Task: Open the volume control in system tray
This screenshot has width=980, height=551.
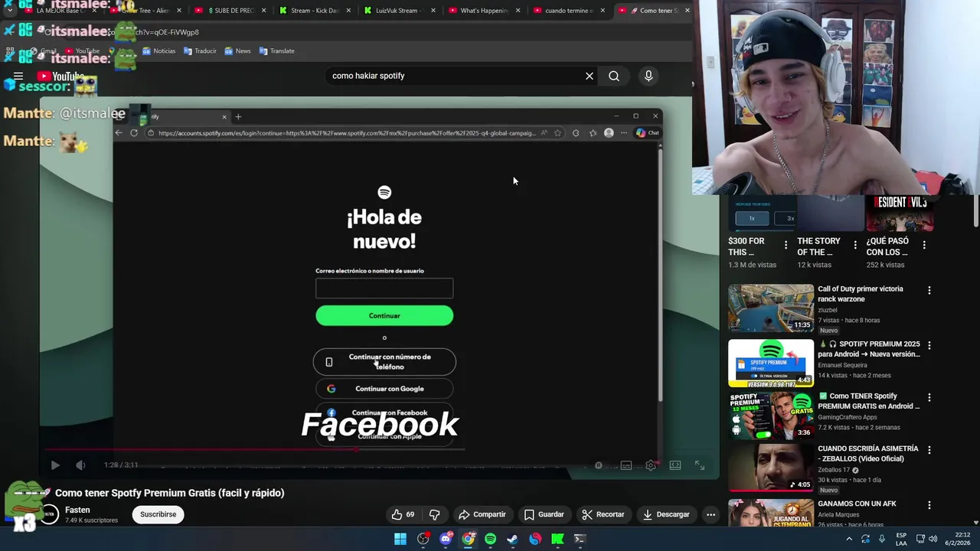Action: coord(933,539)
